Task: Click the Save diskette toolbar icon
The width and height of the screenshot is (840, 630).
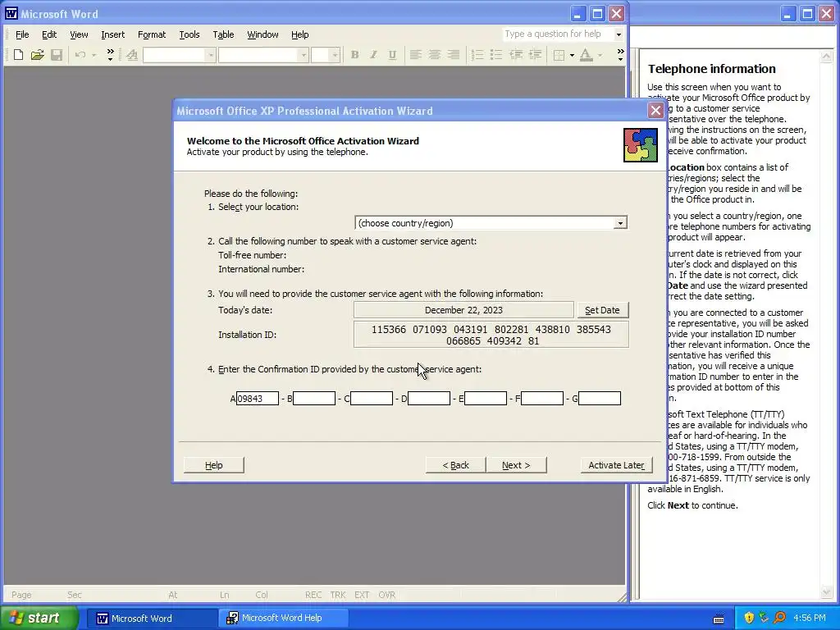Action: (57, 55)
